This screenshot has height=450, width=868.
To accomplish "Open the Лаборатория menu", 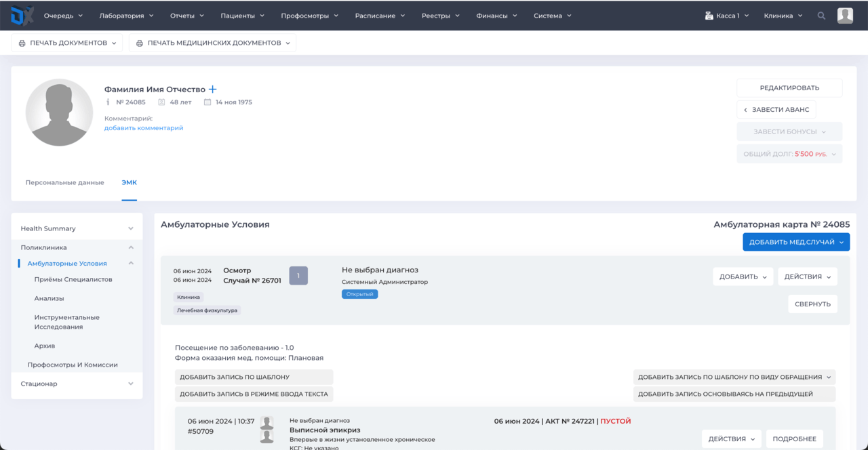I will [x=126, y=16].
